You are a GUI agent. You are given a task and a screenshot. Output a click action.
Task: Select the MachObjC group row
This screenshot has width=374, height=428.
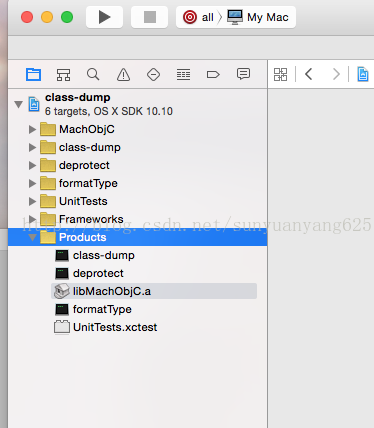(x=137, y=129)
